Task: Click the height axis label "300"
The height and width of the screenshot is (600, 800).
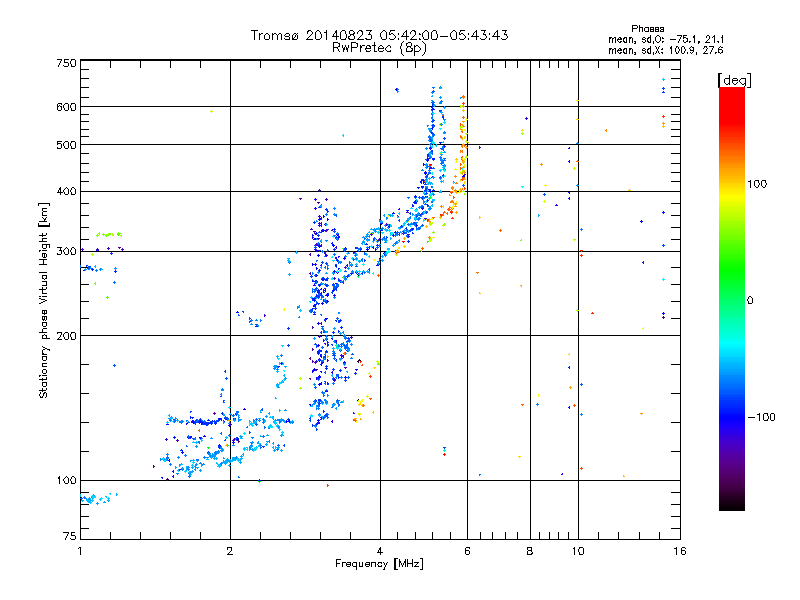Action: [66, 251]
